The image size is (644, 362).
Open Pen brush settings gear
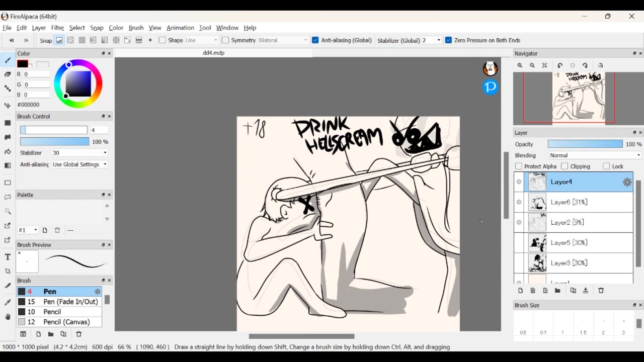(x=98, y=292)
